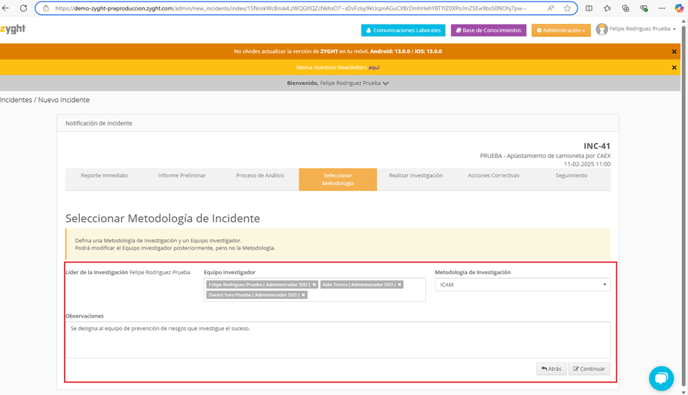Image resolution: width=688 pixels, height=395 pixels.
Task: Click the page vertical scrollbar
Action: click(684, 206)
